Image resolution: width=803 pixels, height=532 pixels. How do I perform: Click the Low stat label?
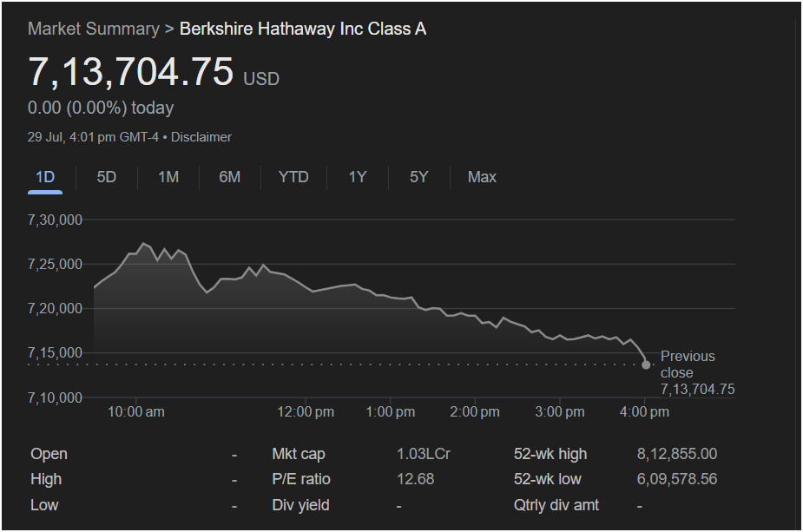44,505
